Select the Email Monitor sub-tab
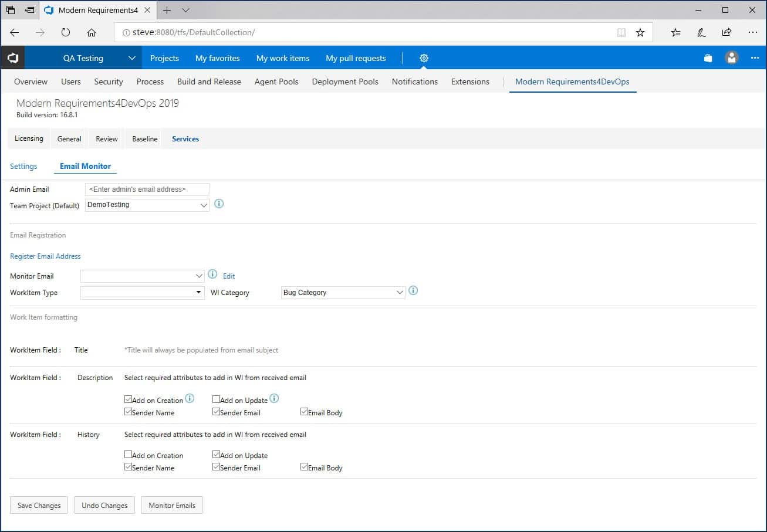 pyautogui.click(x=85, y=166)
